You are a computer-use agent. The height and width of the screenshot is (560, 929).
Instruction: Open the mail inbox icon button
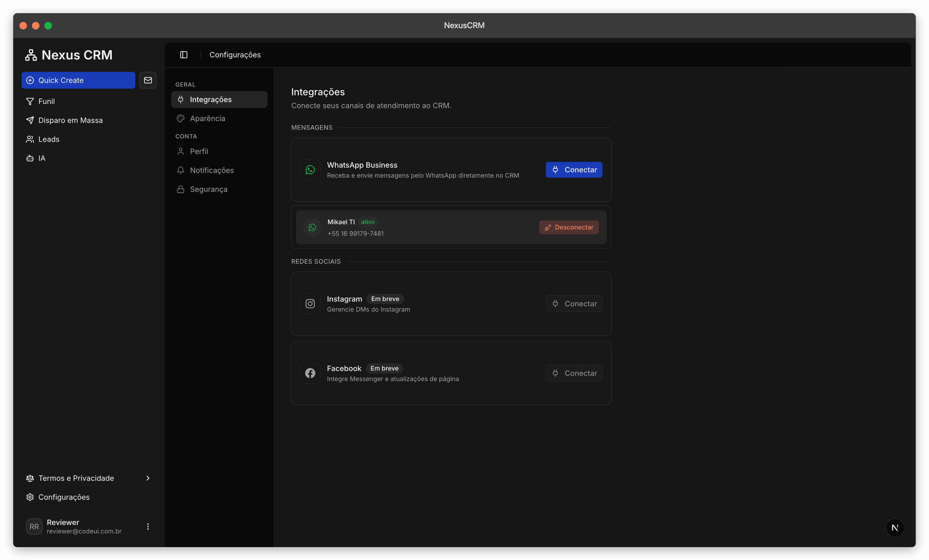(x=148, y=80)
